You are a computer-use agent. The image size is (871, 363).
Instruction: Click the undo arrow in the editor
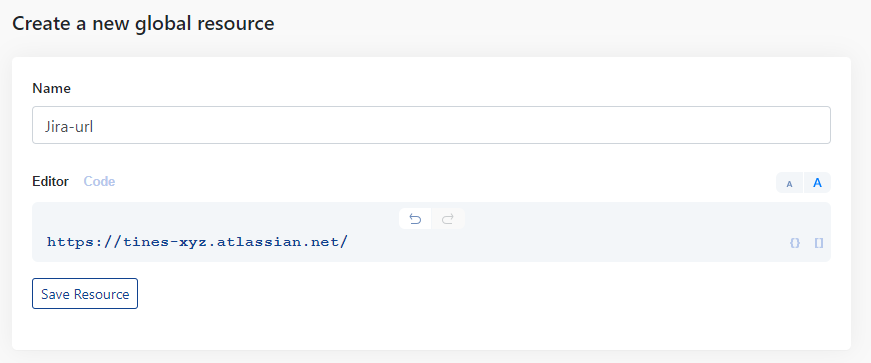point(415,219)
